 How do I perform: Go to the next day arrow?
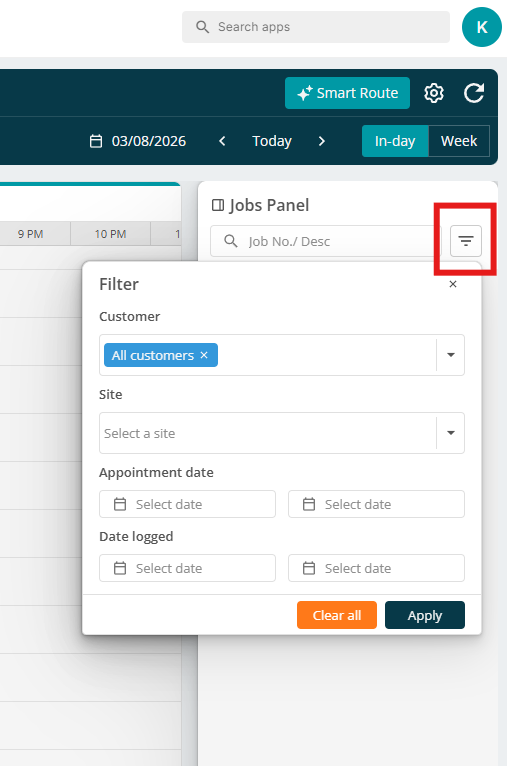pos(321,141)
